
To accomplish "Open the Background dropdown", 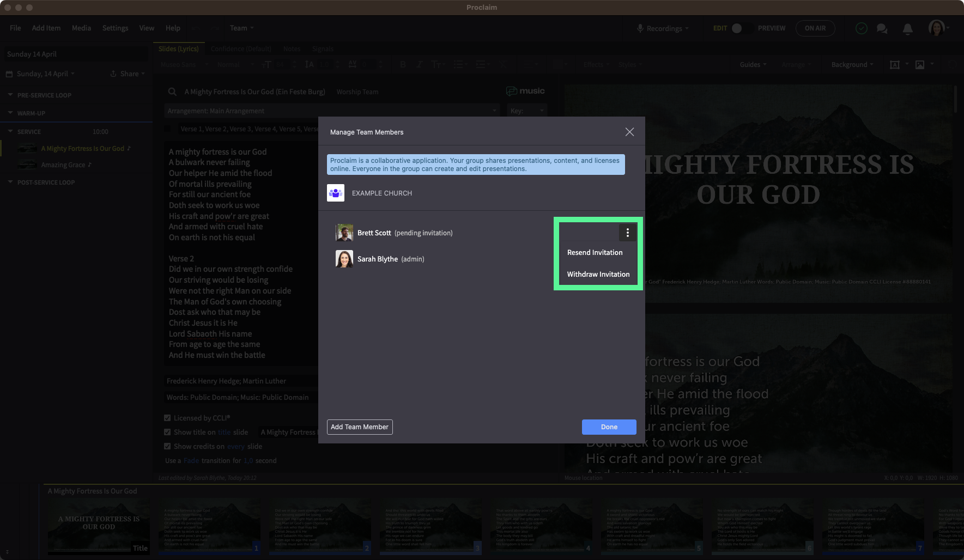I will [x=852, y=64].
